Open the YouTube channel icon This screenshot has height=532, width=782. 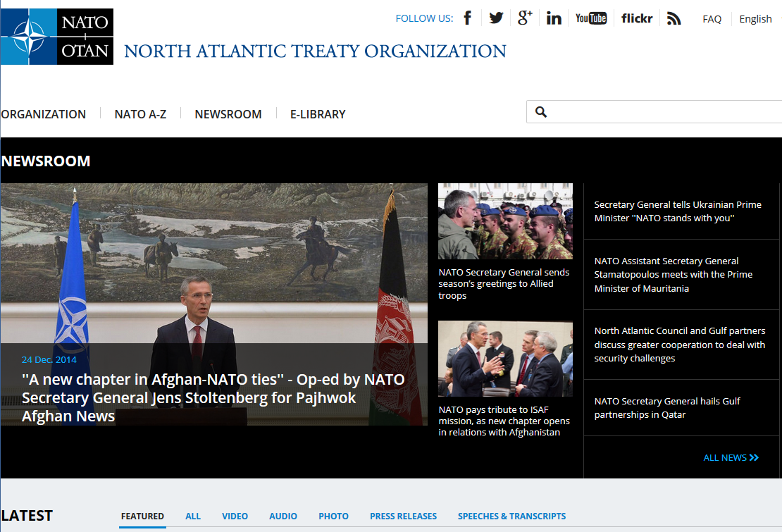(x=591, y=18)
